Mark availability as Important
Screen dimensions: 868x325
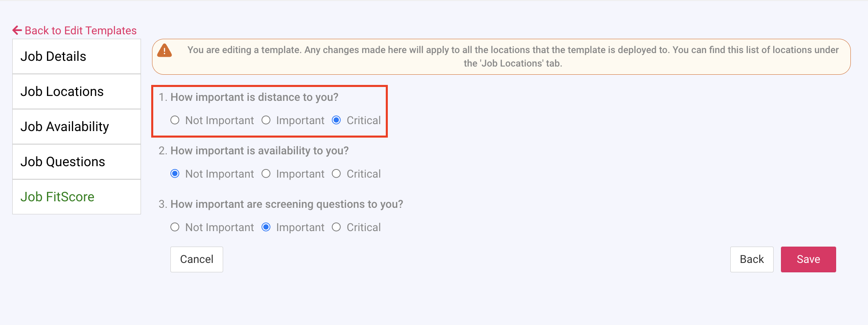[266, 174]
